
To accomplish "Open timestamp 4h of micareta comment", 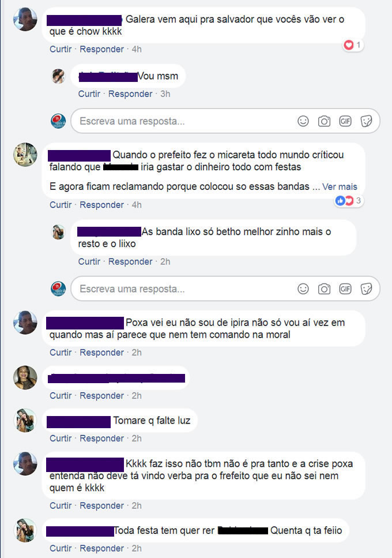I will 137,205.
